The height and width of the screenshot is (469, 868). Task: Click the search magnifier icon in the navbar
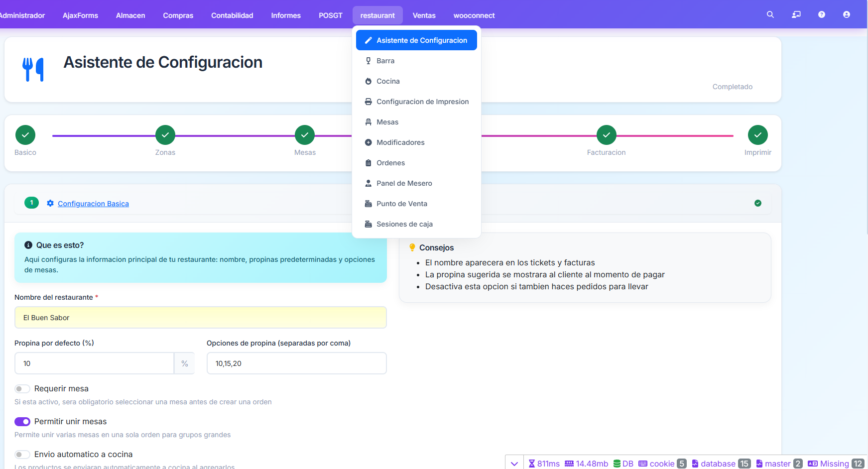(770, 15)
